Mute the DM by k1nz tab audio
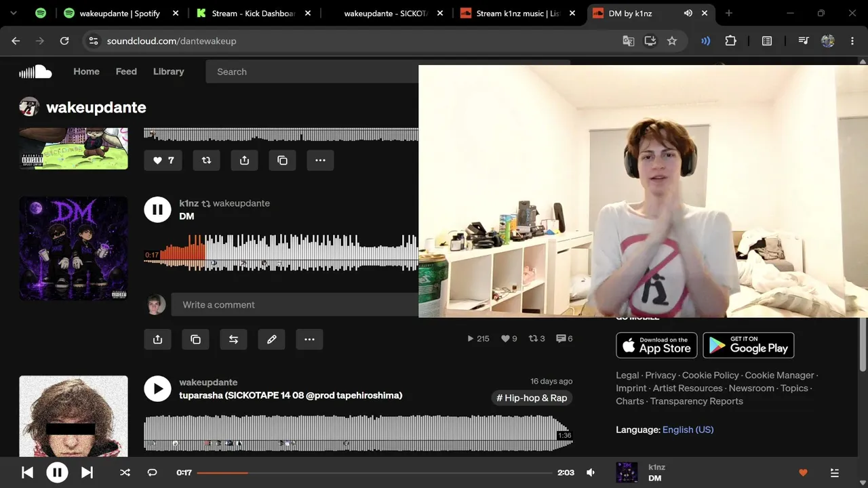The width and height of the screenshot is (868, 488). click(688, 13)
